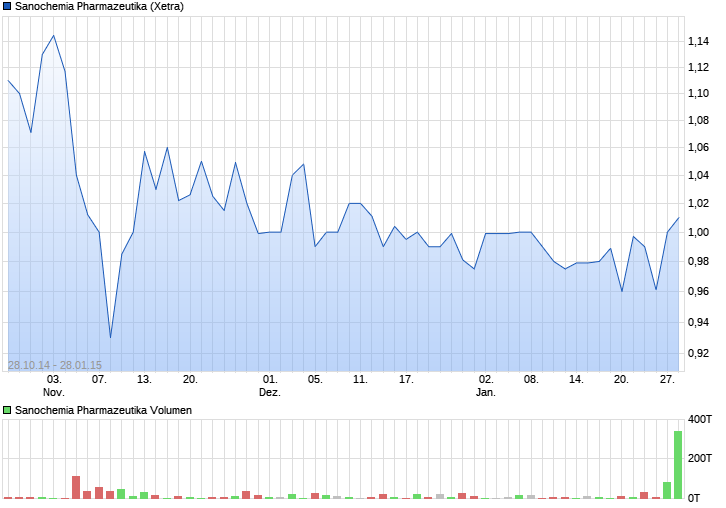Click the 'Dez.' month label
Image resolution: width=726 pixels, height=508 pixels.
(270, 392)
